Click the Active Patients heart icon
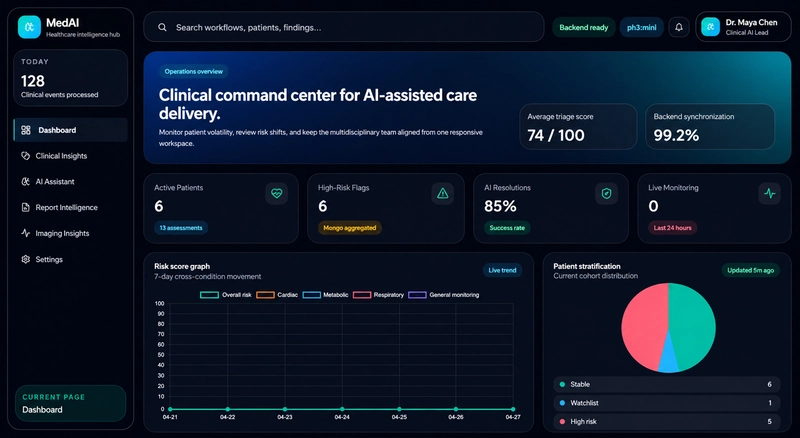Viewport: 800px width, 438px height. pos(277,193)
